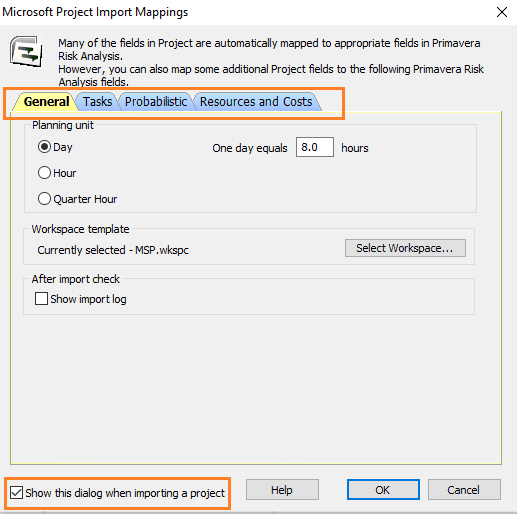
Task: Click the One day equals label
Action: point(250,148)
